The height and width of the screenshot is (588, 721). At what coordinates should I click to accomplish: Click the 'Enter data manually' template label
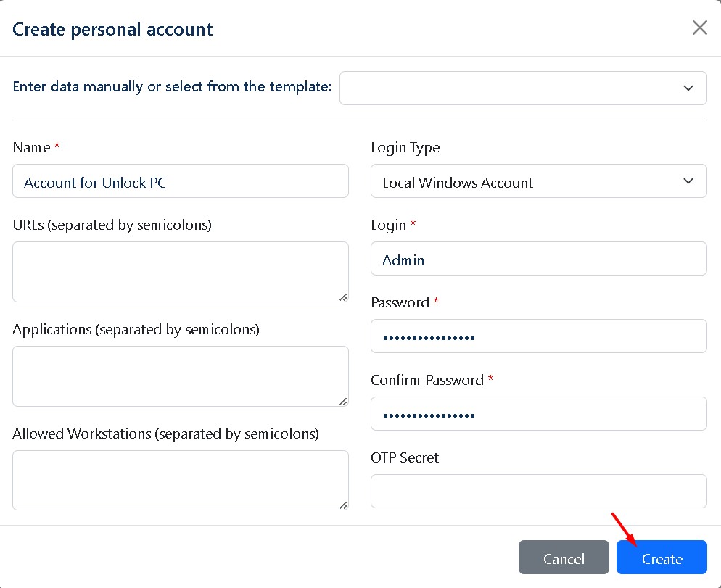(x=172, y=87)
